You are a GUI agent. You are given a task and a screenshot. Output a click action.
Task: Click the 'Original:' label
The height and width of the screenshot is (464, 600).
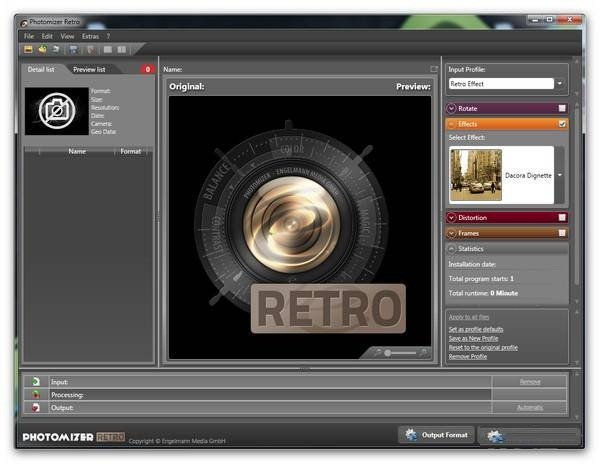click(x=187, y=86)
